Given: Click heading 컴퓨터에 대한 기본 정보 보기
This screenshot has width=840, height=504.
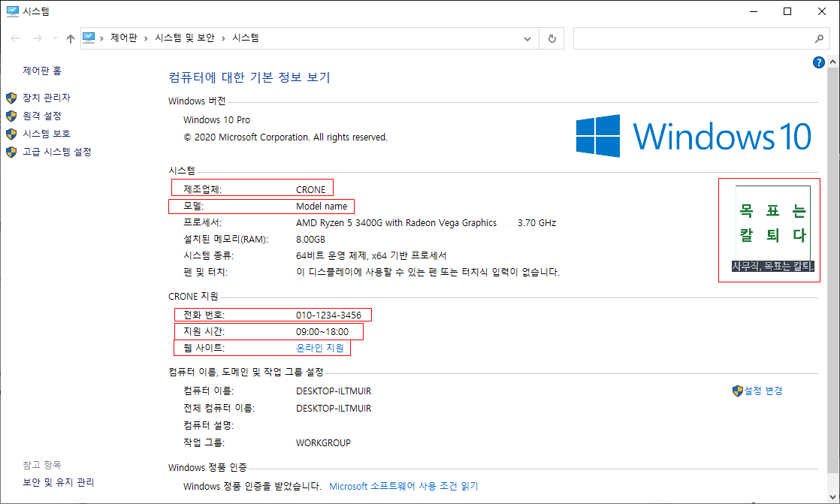Looking at the screenshot, I should (x=249, y=77).
